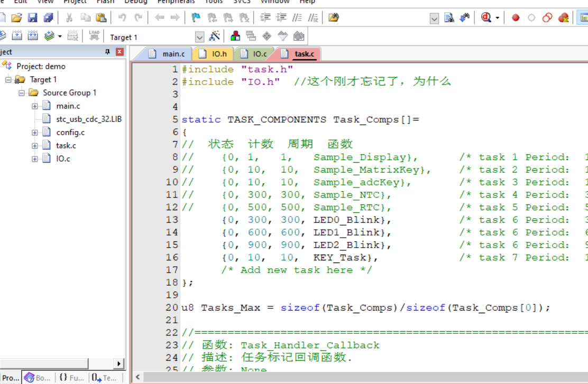Open the Project panel tab
The width and height of the screenshot is (588, 384).
click(x=10, y=378)
